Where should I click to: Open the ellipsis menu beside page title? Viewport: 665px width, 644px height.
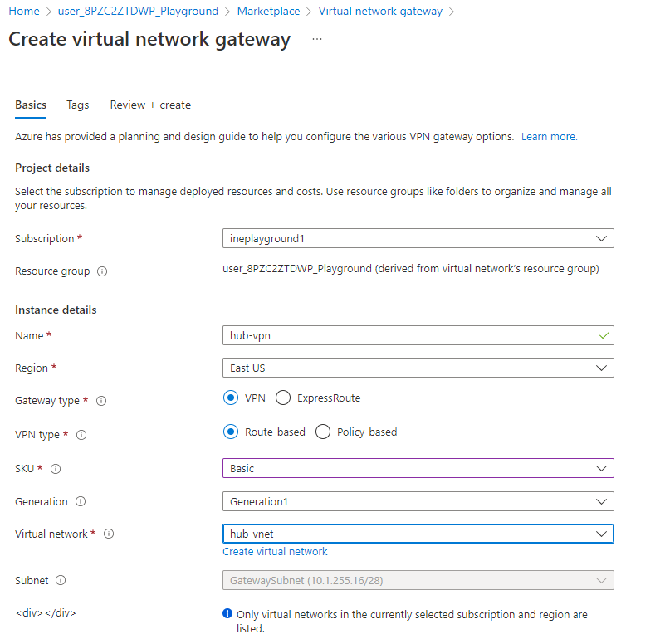tap(317, 39)
